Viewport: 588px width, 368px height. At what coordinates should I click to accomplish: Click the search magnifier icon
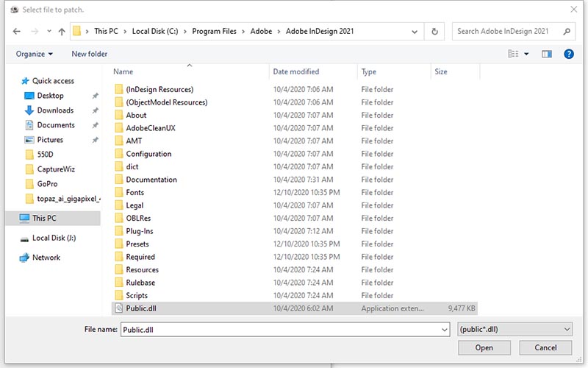(567, 32)
